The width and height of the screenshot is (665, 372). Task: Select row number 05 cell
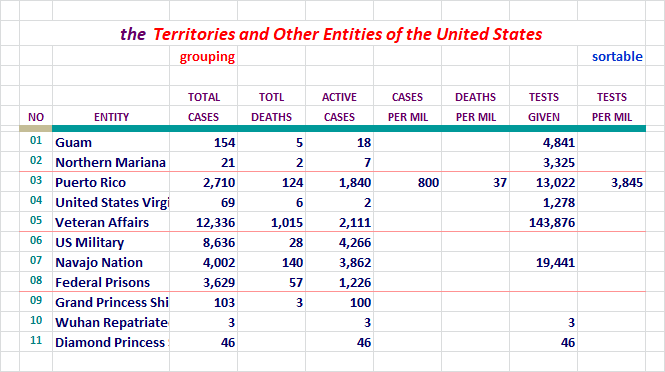pyautogui.click(x=36, y=221)
